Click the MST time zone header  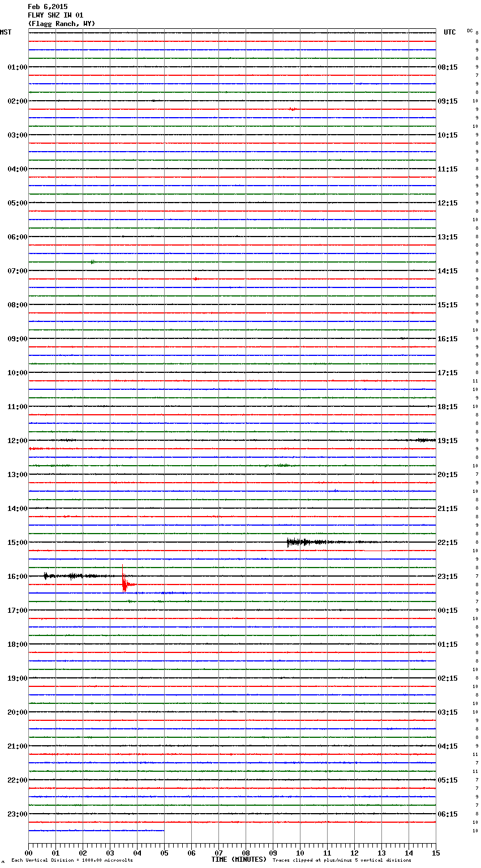coord(6,32)
